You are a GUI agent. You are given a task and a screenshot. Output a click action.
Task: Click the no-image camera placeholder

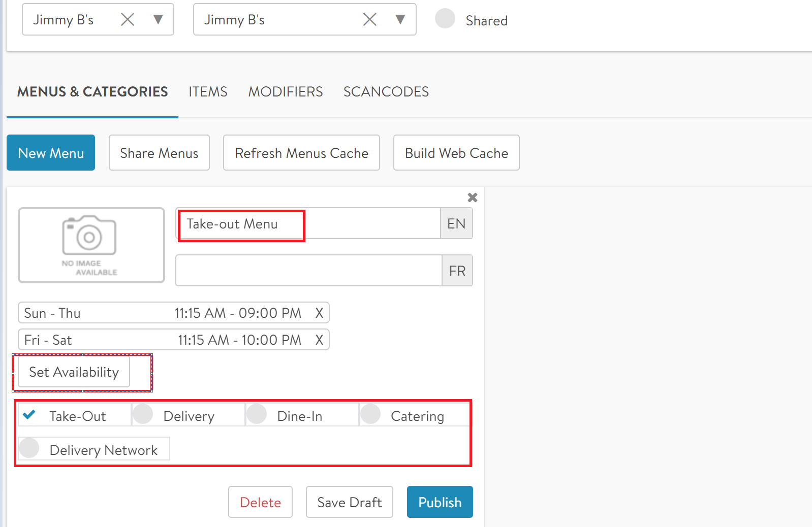(91, 245)
